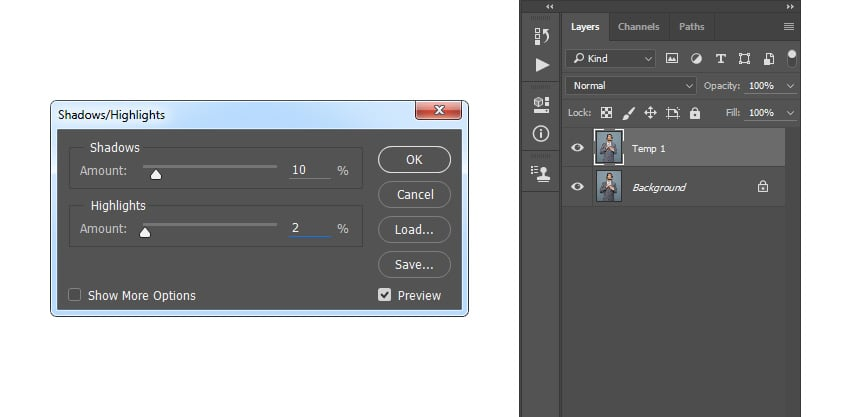Viewport: 850px width, 417px height.
Task: Open the History panel icon
Action: click(x=541, y=36)
